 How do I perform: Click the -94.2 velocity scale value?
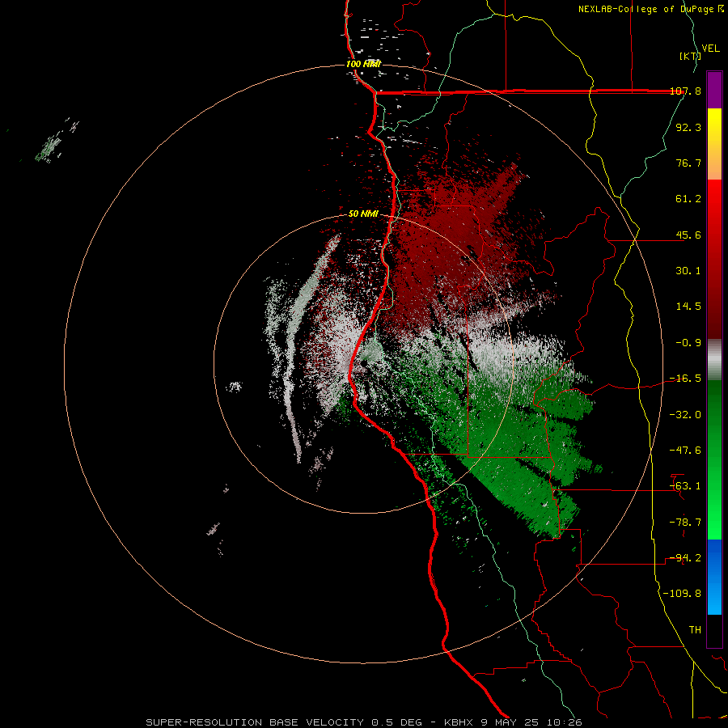pos(685,558)
